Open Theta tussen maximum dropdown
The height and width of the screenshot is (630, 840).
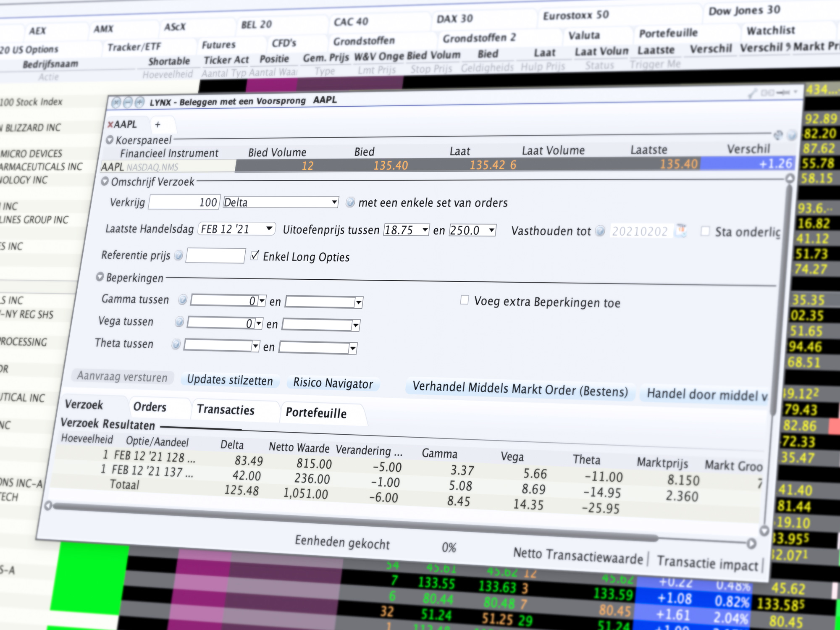coord(353,348)
